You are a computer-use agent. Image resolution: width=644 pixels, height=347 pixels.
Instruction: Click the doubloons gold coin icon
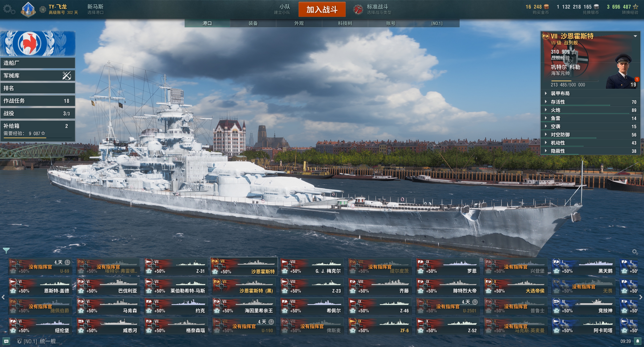click(x=546, y=7)
